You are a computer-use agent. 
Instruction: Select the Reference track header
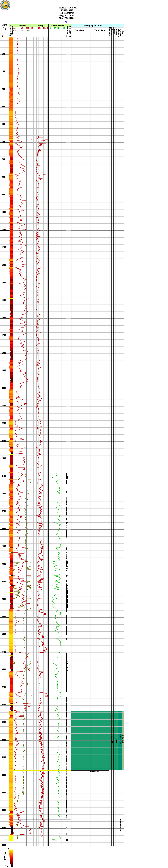pos(22,26)
